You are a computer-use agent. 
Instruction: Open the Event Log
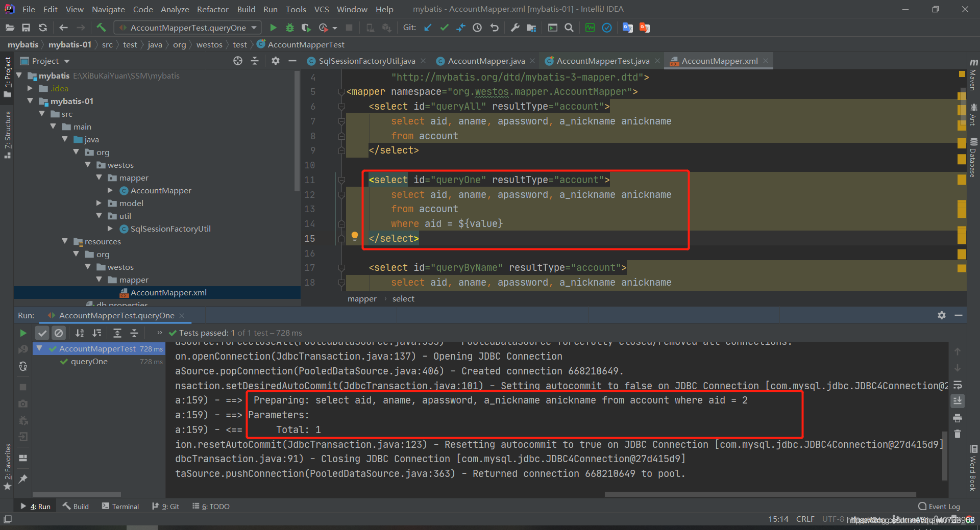point(939,507)
